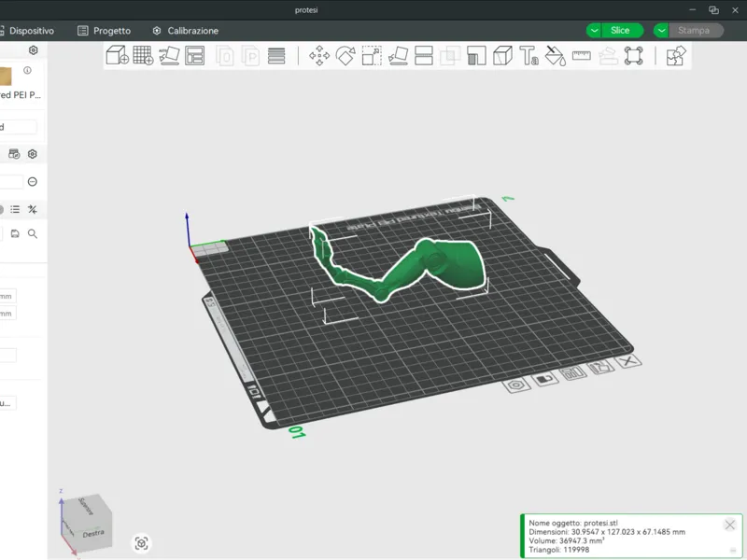747x560 pixels.
Task: Click the second mm input field
Action: 8,314
